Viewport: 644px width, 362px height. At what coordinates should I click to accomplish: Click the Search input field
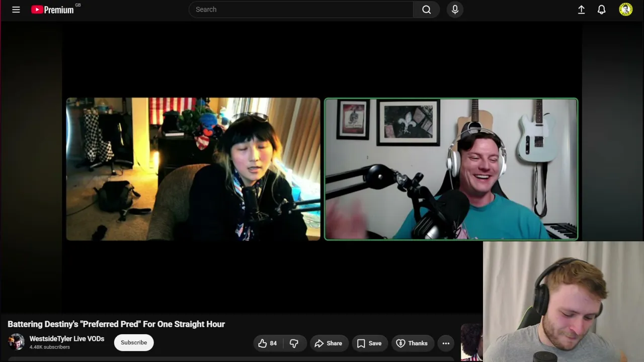coord(301,10)
